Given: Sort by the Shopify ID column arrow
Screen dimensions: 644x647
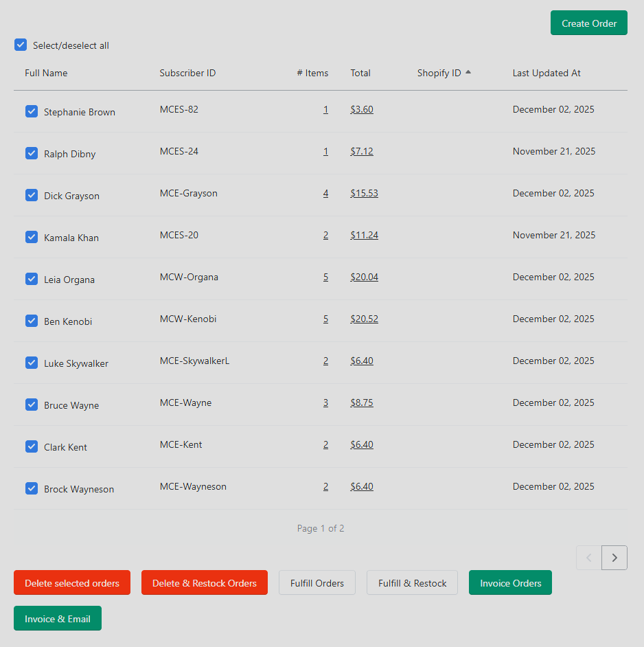Looking at the screenshot, I should click(468, 72).
